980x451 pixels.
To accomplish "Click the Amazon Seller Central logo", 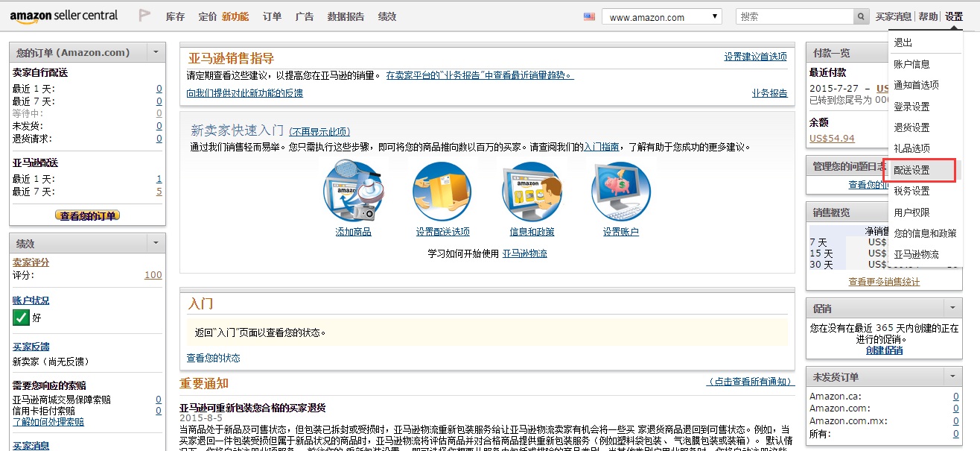I will pyautogui.click(x=64, y=16).
